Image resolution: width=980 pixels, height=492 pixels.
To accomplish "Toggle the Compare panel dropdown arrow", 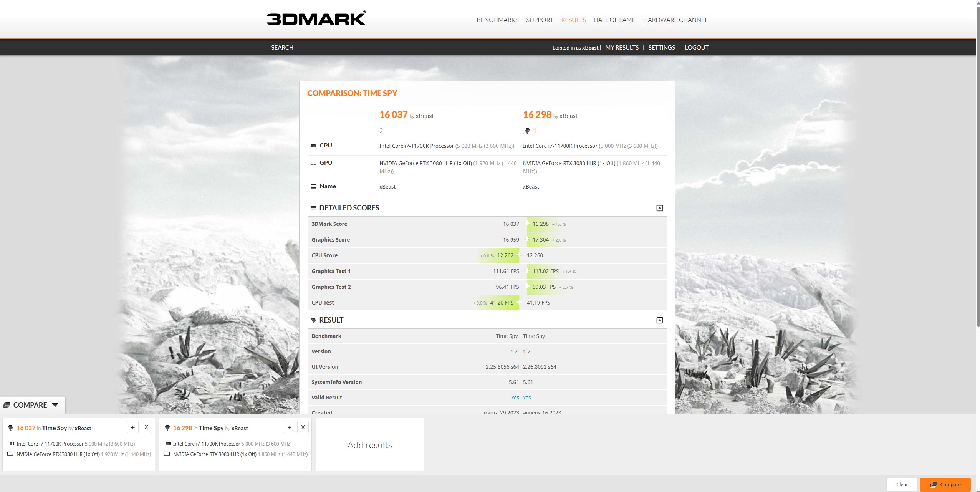I will tap(55, 405).
